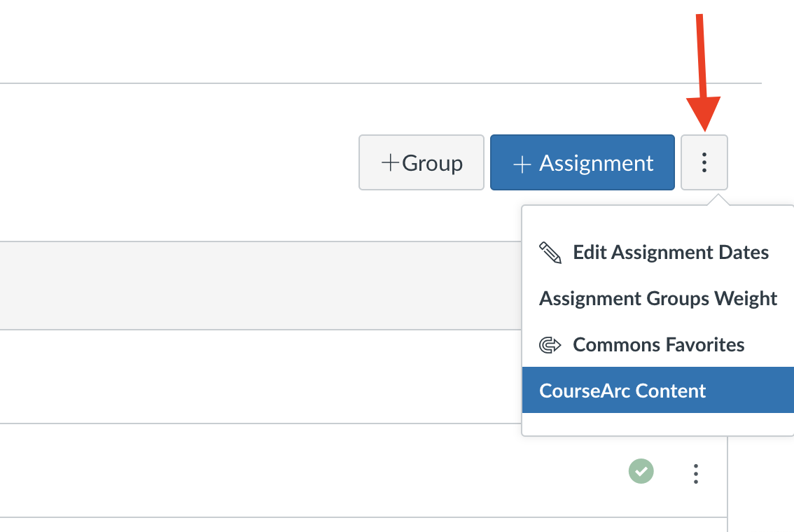This screenshot has width=794, height=532.
Task: Click the Assignment text on blue button
Action: [596, 163]
